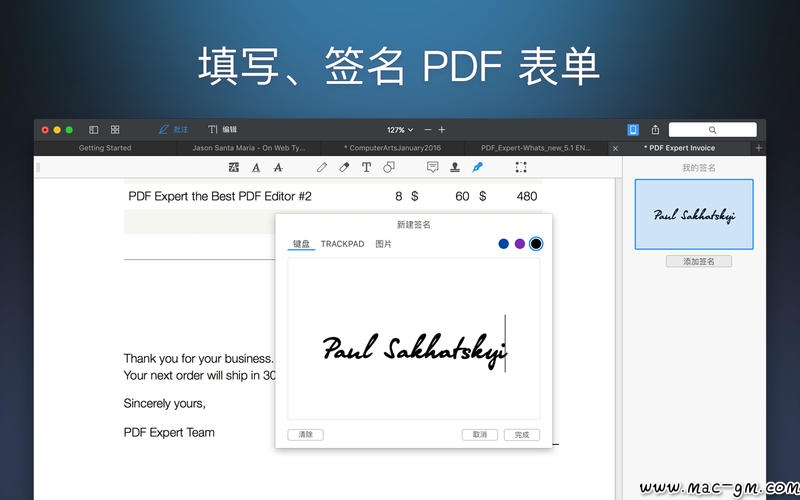Select the Pen drawing tool

click(x=321, y=167)
